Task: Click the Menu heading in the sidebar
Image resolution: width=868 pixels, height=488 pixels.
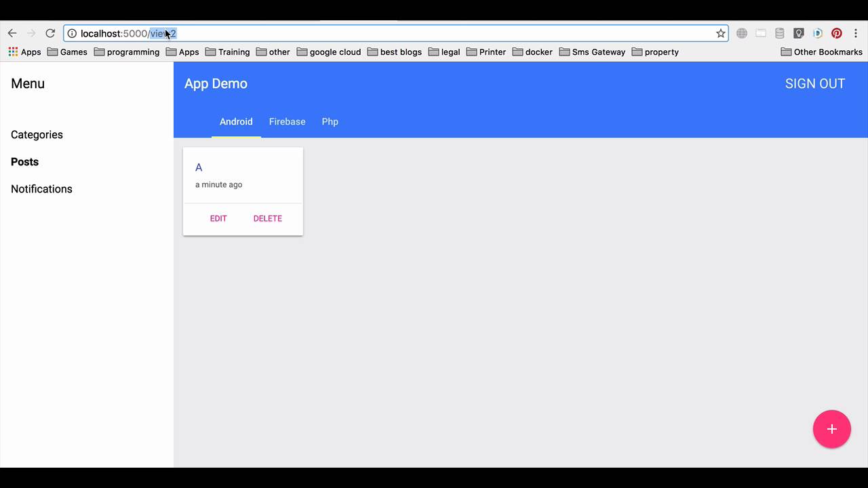Action: click(28, 83)
